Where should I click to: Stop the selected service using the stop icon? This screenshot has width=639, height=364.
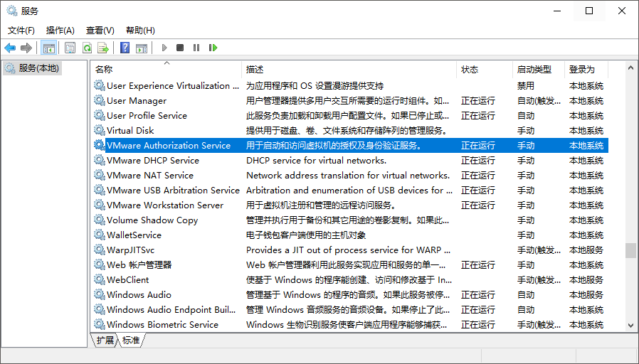[x=180, y=48]
